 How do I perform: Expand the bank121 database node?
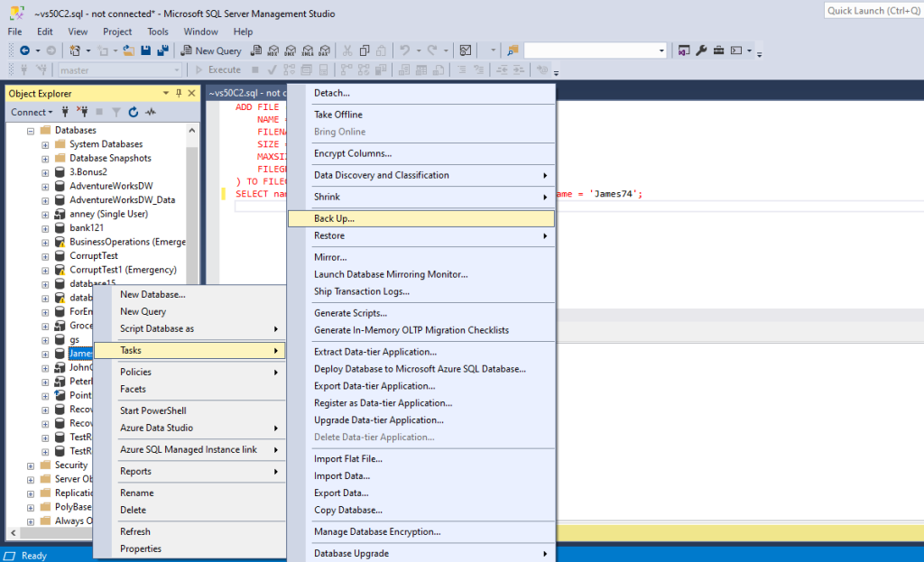point(45,228)
